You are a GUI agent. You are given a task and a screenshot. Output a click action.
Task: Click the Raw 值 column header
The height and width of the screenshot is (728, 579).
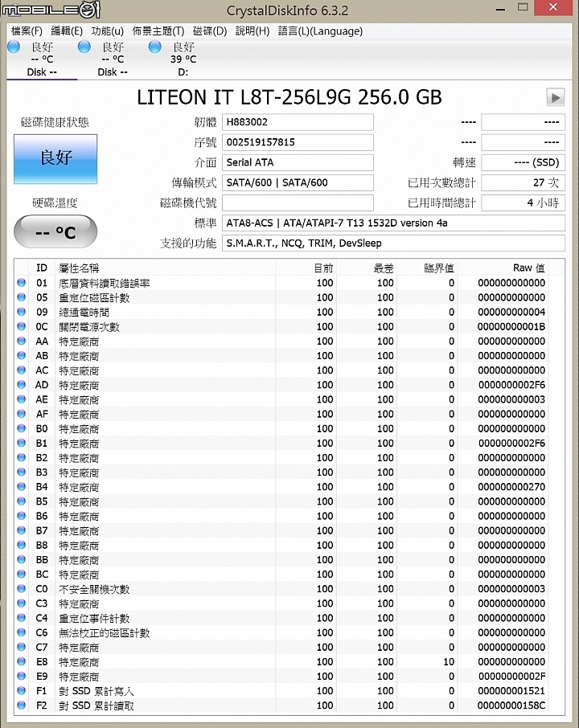coord(503,268)
